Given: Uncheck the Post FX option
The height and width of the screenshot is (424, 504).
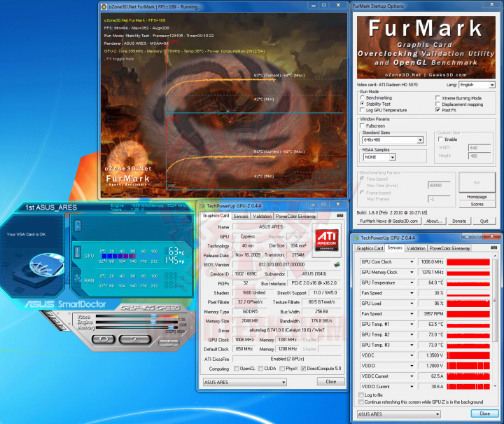Looking at the screenshot, I should tap(437, 110).
